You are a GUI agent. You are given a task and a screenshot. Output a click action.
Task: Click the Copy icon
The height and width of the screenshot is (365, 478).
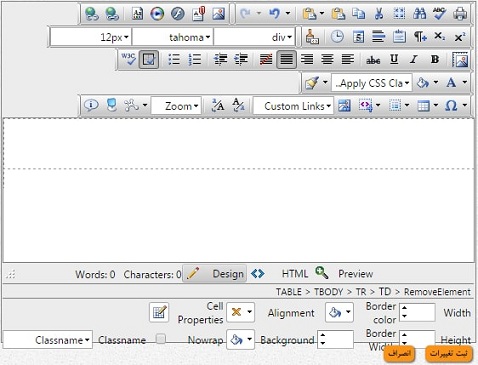pyautogui.click(x=359, y=14)
